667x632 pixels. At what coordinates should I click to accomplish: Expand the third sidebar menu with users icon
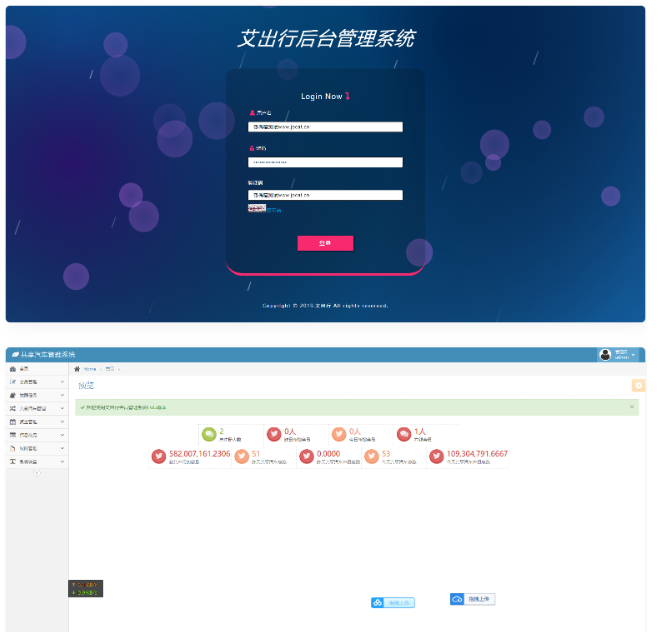tap(35, 395)
